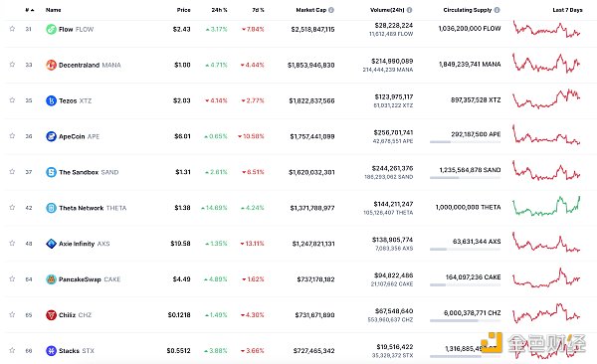Sort by the 7d % column header
The width and height of the screenshot is (597, 364).
click(258, 10)
